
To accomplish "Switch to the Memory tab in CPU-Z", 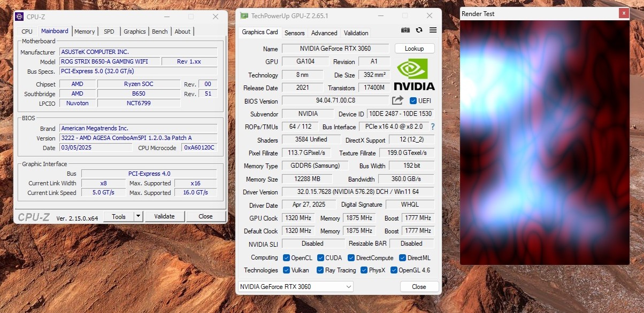I will point(85,32).
